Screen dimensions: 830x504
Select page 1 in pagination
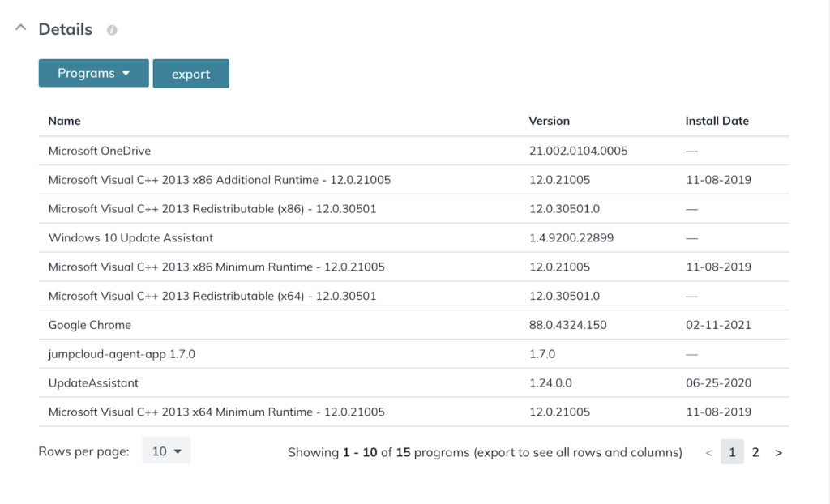(x=732, y=452)
